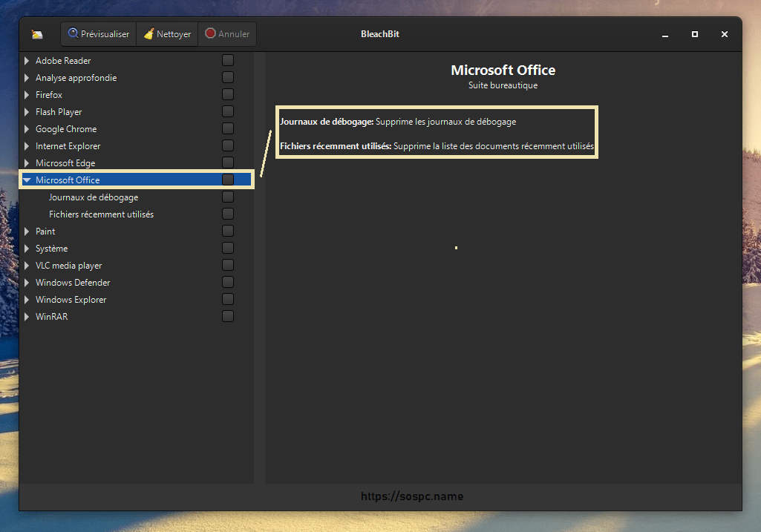Screen dimensions: 761x532
Task: Collapse the Microsoft Office tree node
Action: 27,180
